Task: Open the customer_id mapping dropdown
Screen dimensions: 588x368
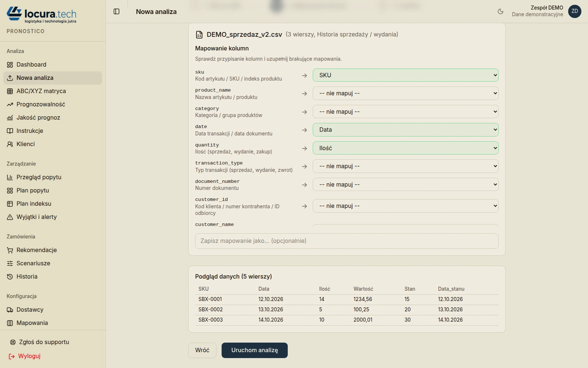Action: tap(405, 206)
